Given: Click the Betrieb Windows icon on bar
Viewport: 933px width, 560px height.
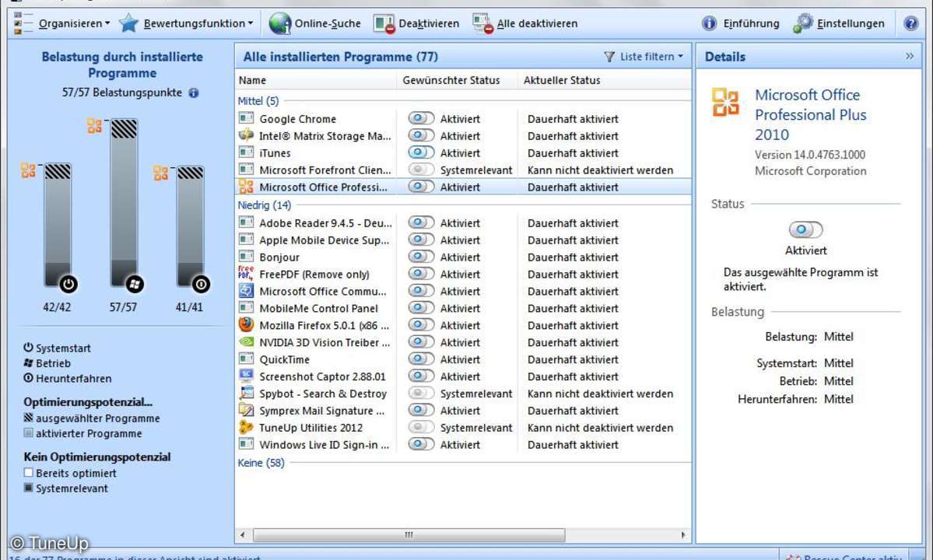Looking at the screenshot, I should (x=135, y=284).
